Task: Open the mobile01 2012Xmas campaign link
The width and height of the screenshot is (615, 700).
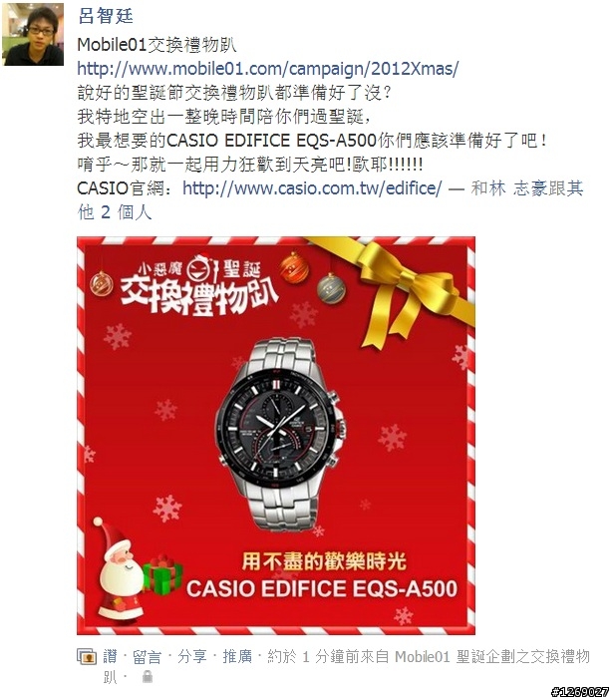Action: click(268, 69)
